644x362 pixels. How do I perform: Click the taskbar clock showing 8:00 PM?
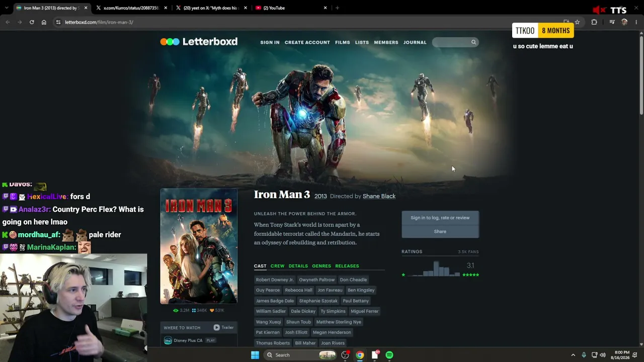coord(620,355)
